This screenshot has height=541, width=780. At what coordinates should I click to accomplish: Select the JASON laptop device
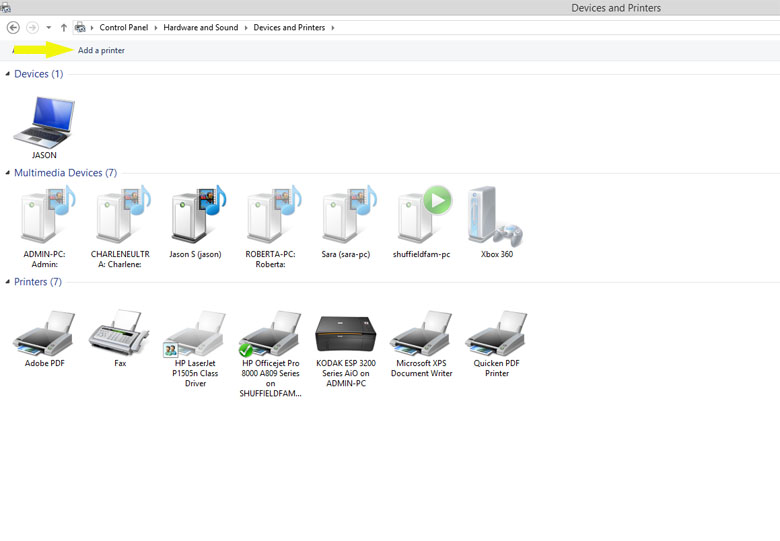pos(44,124)
